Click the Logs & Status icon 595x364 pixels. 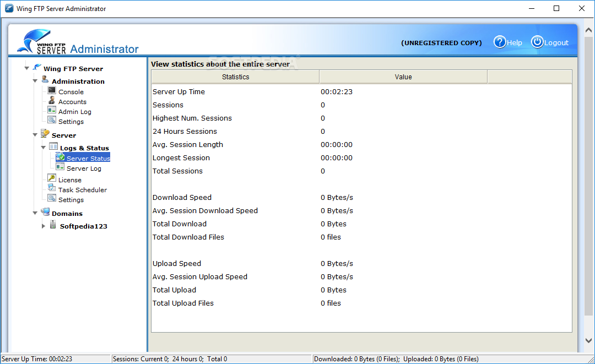(x=53, y=146)
